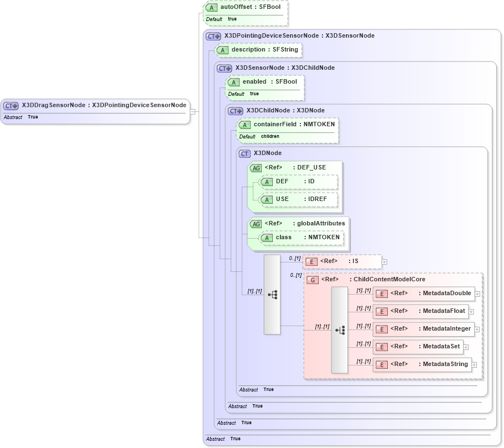The width and height of the screenshot is (504, 448).
Task: Click the E icon of MetadataString
Action: 382,364
